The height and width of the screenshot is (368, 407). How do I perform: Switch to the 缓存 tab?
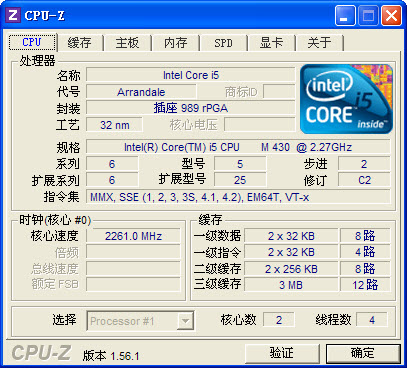tap(79, 43)
